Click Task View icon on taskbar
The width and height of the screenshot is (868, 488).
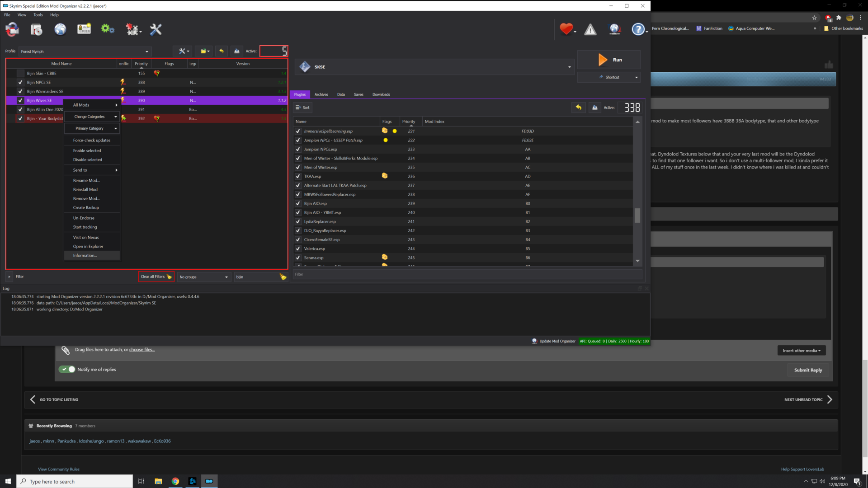[141, 481]
